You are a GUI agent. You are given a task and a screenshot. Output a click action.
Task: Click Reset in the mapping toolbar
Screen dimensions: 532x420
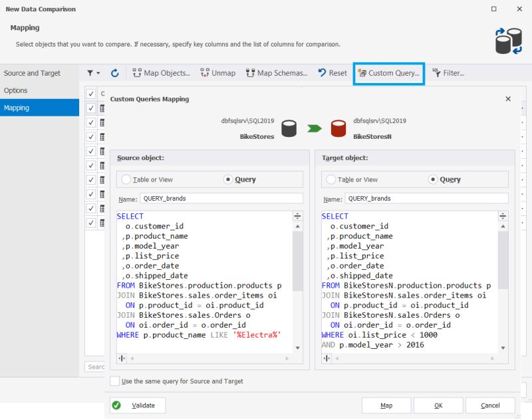click(x=332, y=73)
